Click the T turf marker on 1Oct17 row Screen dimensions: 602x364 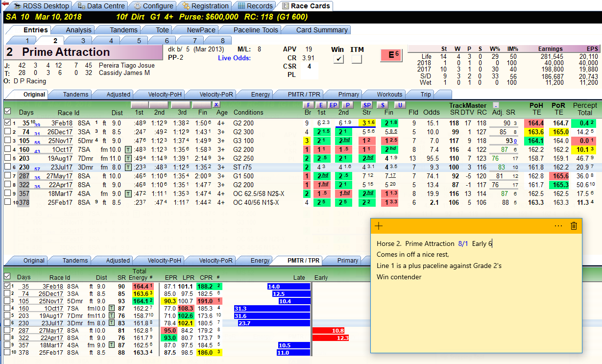click(128, 149)
